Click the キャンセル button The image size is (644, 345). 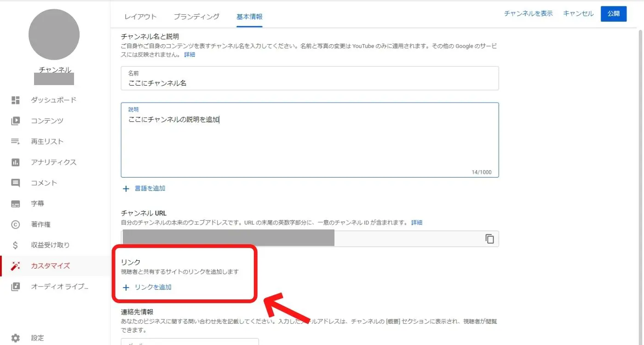(x=578, y=14)
